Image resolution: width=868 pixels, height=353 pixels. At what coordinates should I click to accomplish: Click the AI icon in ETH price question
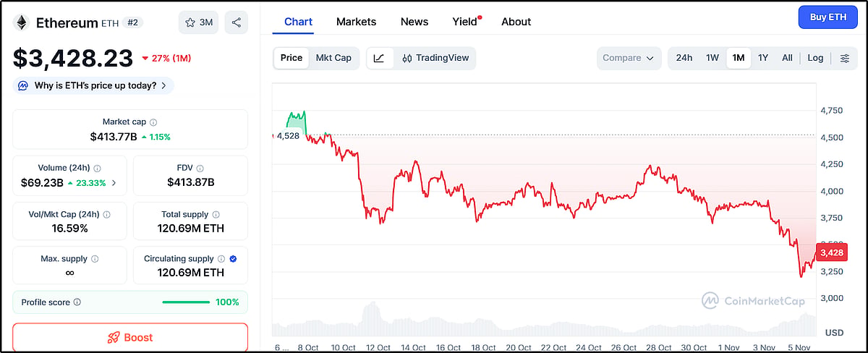[23, 85]
